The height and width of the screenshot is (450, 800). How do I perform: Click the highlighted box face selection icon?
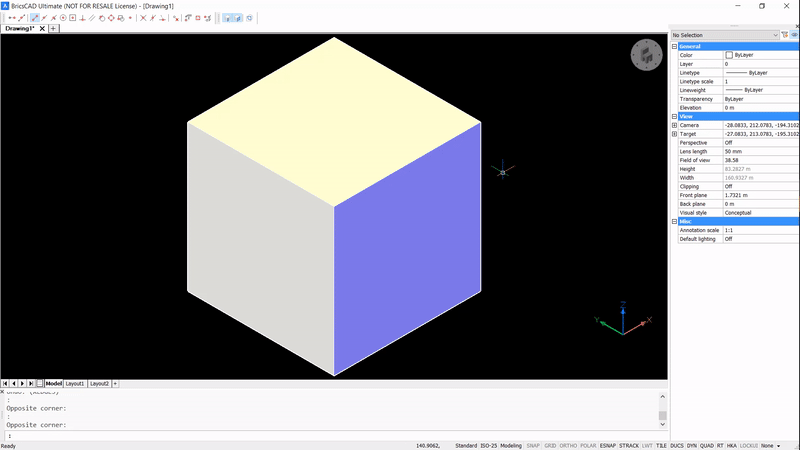(x=227, y=18)
